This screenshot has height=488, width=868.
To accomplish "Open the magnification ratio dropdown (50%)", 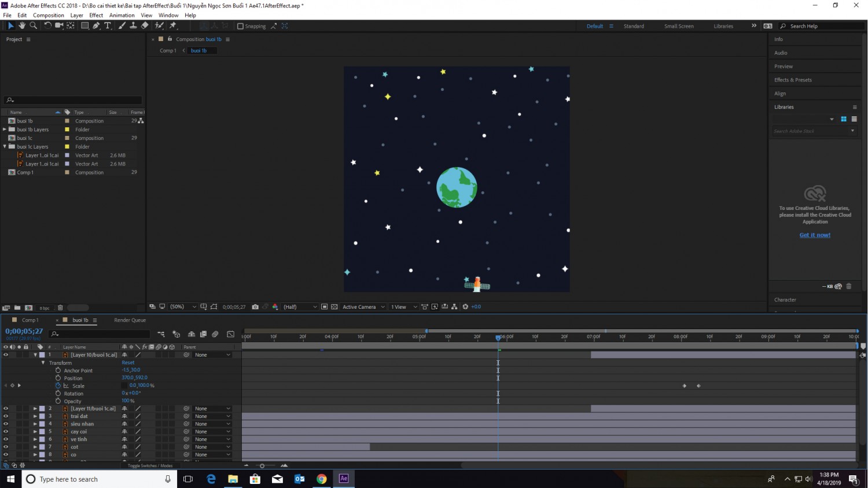I will tap(183, 307).
